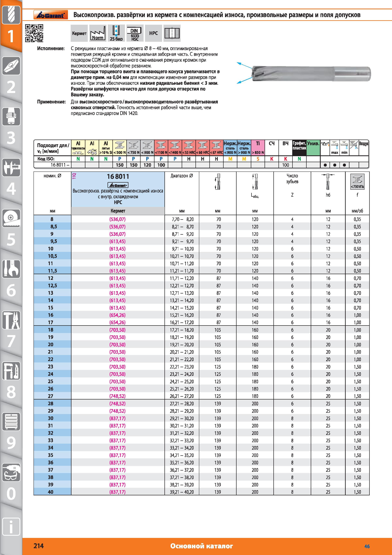Open the indexable insert chapter icon
Viewport: 392px width, 555px height.
11,66
